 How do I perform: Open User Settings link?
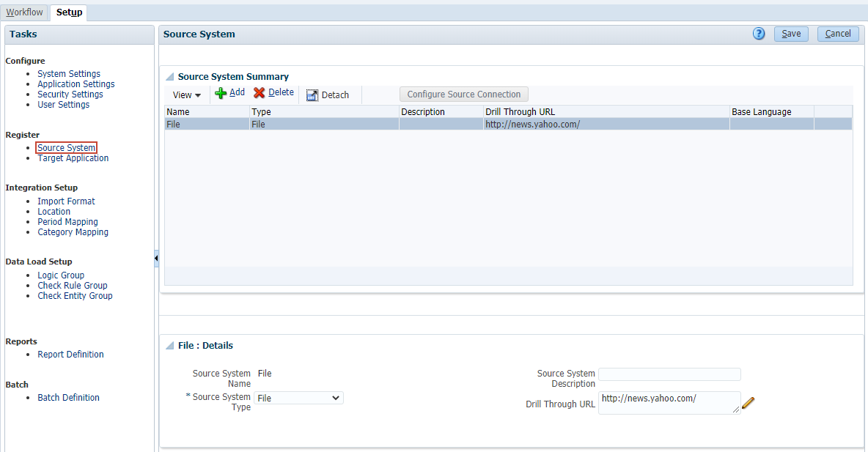click(63, 105)
